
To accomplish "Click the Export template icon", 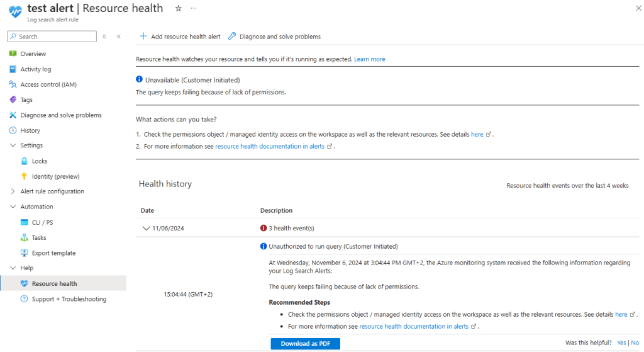I will 25,253.
